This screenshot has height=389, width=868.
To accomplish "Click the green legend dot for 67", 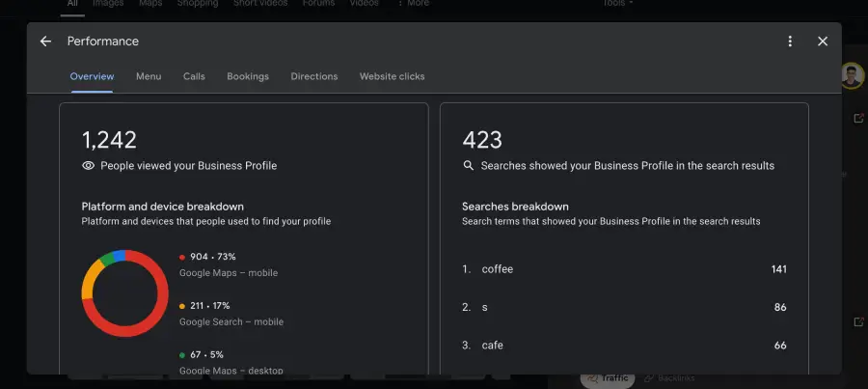I will tap(182, 354).
